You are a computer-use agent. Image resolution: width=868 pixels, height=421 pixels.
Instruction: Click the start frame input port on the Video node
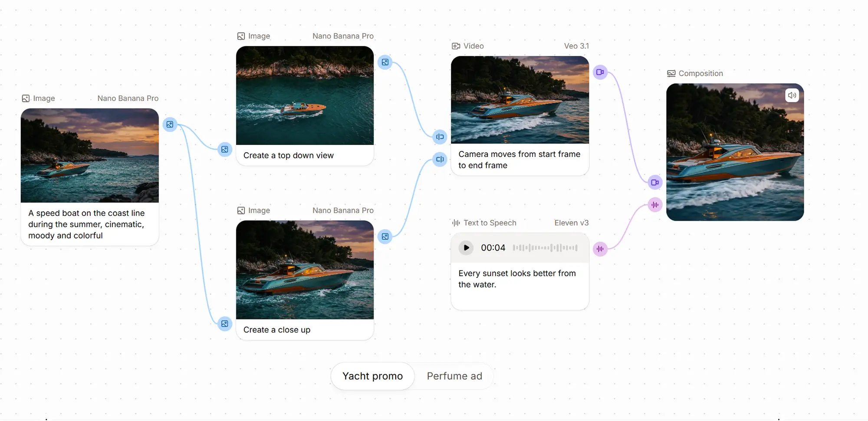tap(440, 137)
